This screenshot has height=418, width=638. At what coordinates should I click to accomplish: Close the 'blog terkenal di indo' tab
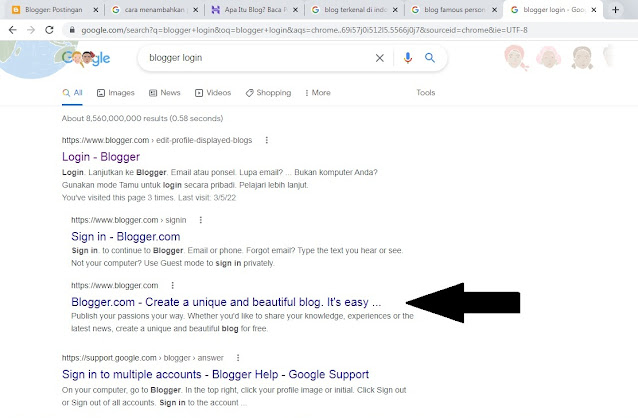tap(395, 10)
